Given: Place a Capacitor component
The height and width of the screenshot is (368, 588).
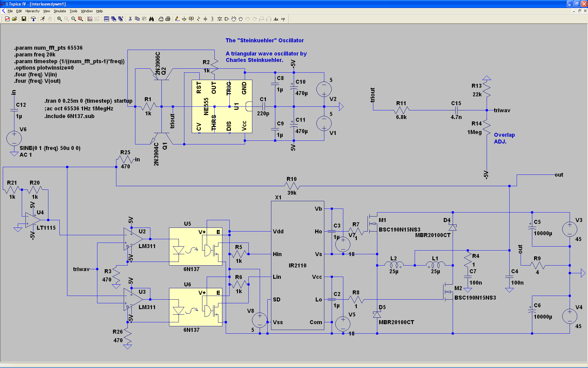Looking at the screenshot, I should [x=205, y=19].
